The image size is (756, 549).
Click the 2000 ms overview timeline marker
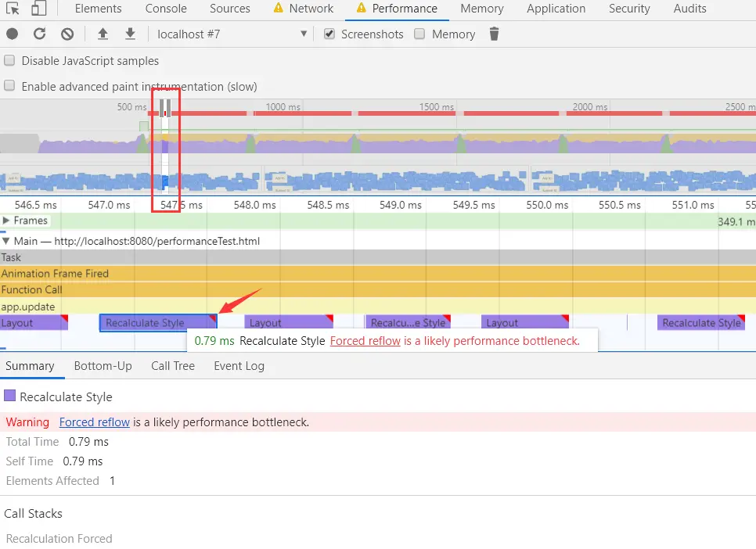pyautogui.click(x=589, y=106)
